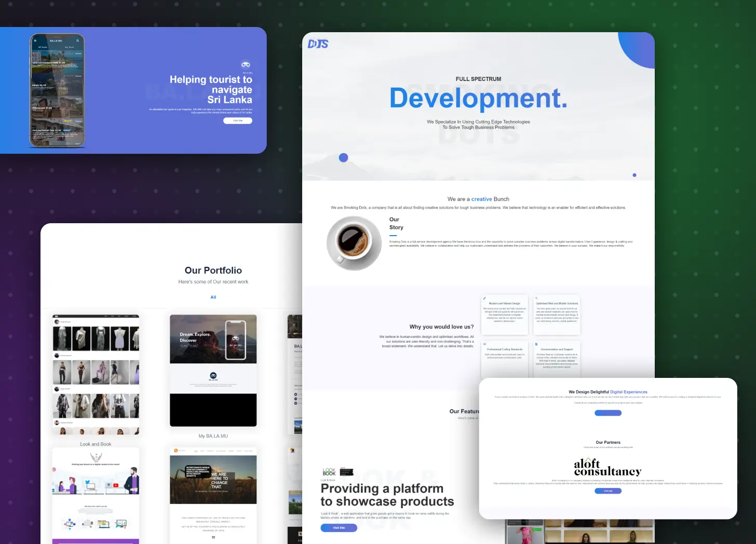Open the Look and Book portfolio thumbnail
The image size is (756, 544).
(x=96, y=374)
